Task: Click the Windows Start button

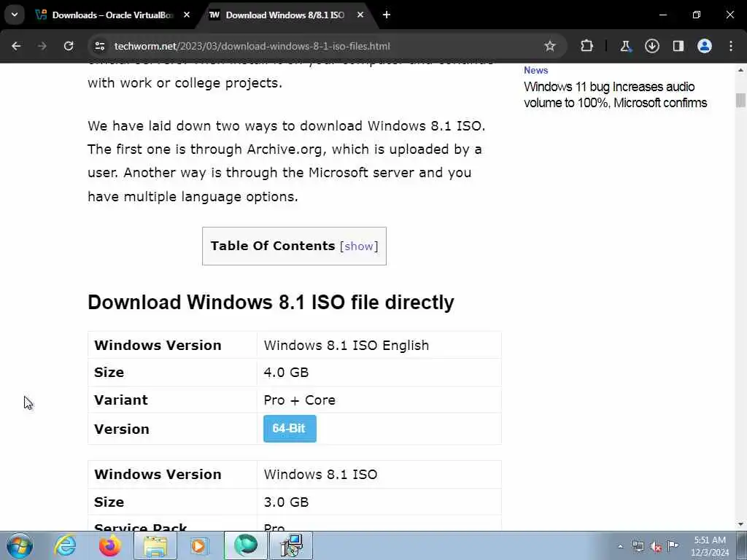Action: 20,545
